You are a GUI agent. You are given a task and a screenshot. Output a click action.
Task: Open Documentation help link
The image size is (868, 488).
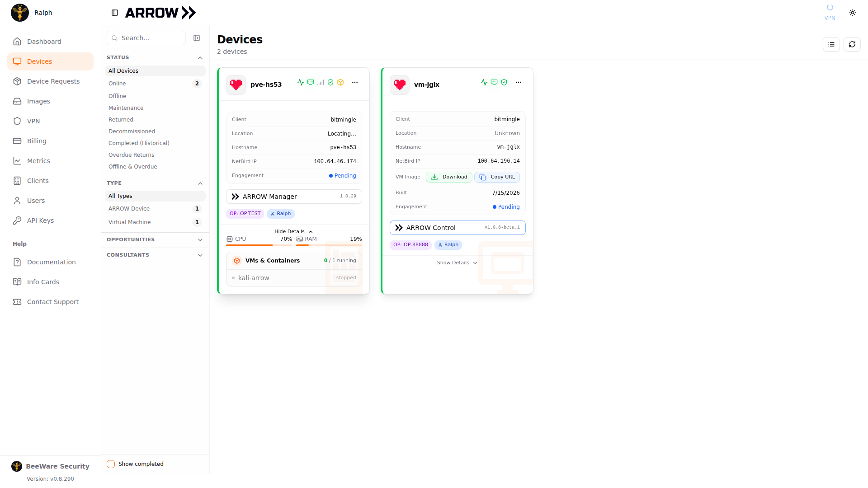coord(50,262)
